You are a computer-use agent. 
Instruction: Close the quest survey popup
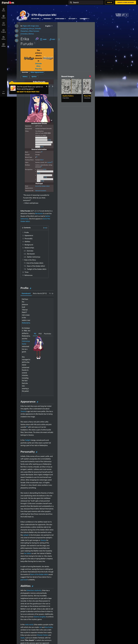tap(47, 87)
